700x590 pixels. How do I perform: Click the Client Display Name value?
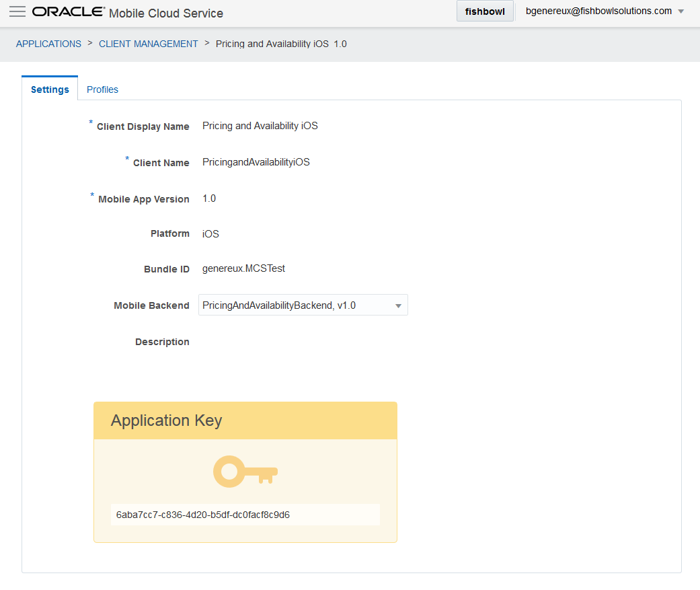pyautogui.click(x=260, y=126)
